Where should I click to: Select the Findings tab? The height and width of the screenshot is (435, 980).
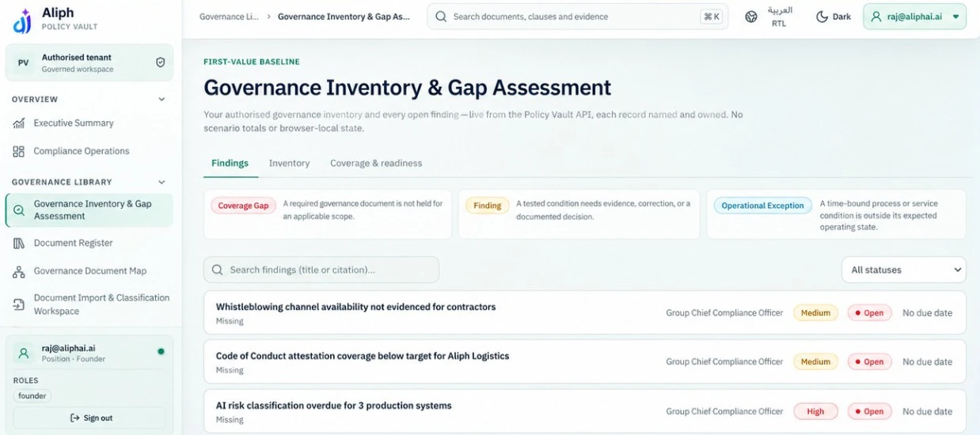230,163
